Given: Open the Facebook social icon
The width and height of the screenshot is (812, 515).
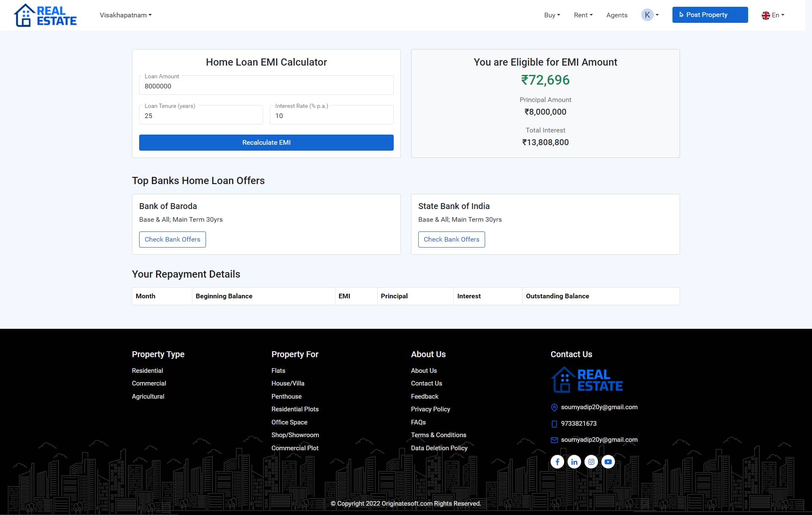Looking at the screenshot, I should 557,462.
